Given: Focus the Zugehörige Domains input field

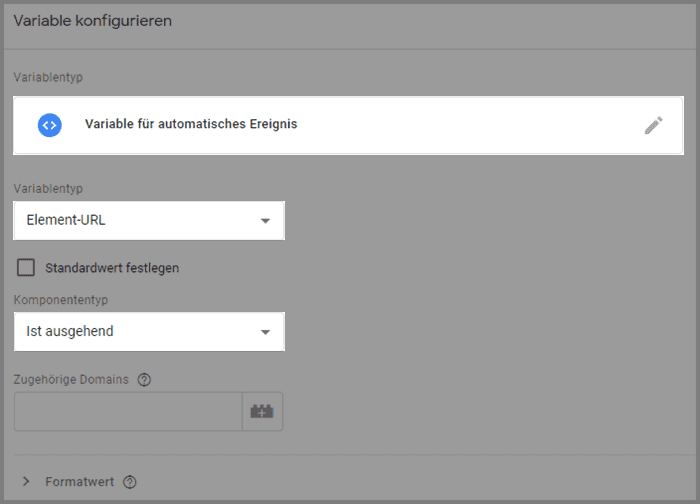Looking at the screenshot, I should click(128, 412).
